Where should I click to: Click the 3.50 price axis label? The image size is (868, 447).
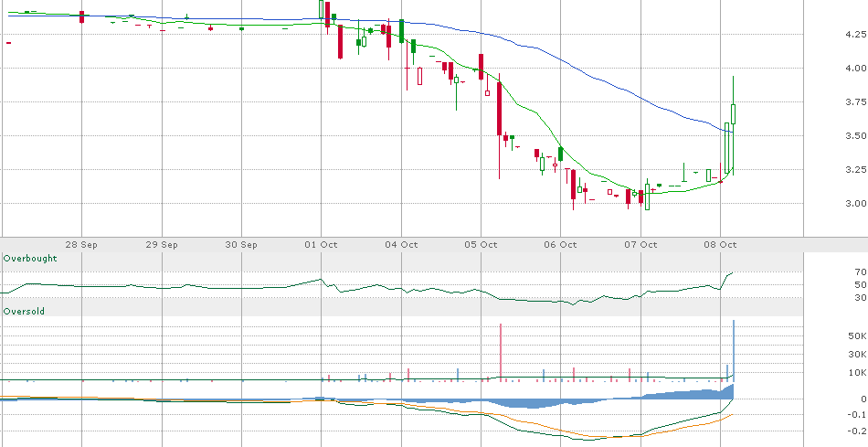[856, 135]
